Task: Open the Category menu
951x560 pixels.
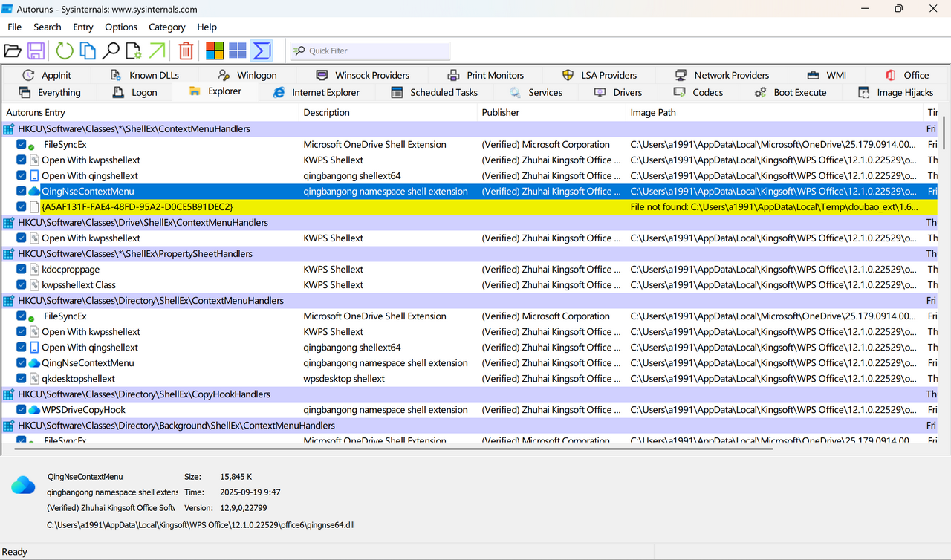Action: (167, 27)
